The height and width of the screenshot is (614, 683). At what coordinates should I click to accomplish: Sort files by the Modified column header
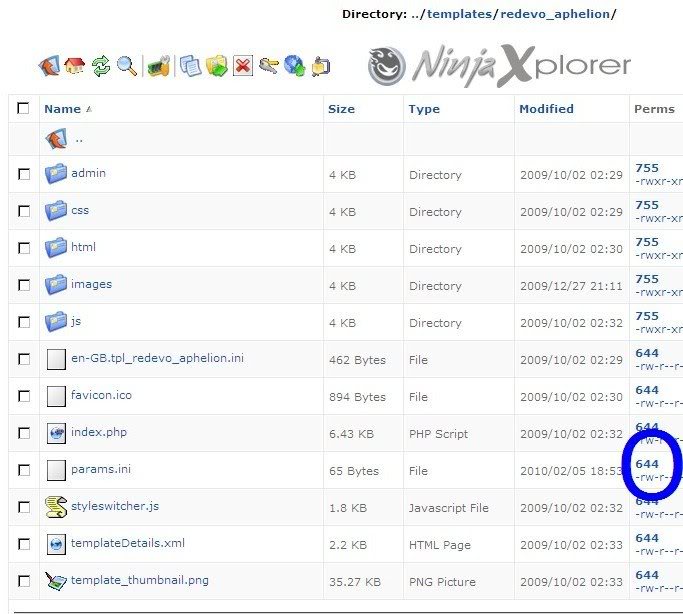[x=546, y=109]
